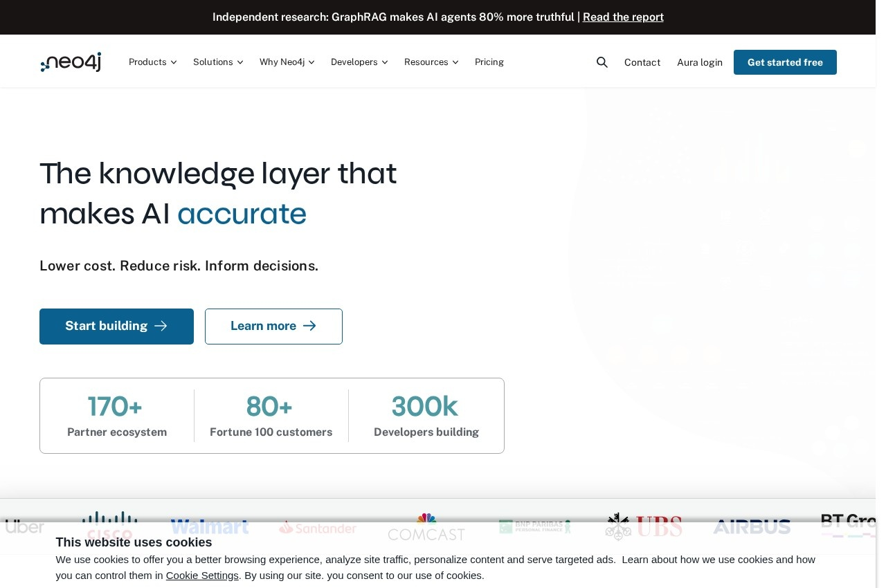Screen dimensions: 886x588
Task: Click the Comcast logo
Action: (426, 527)
